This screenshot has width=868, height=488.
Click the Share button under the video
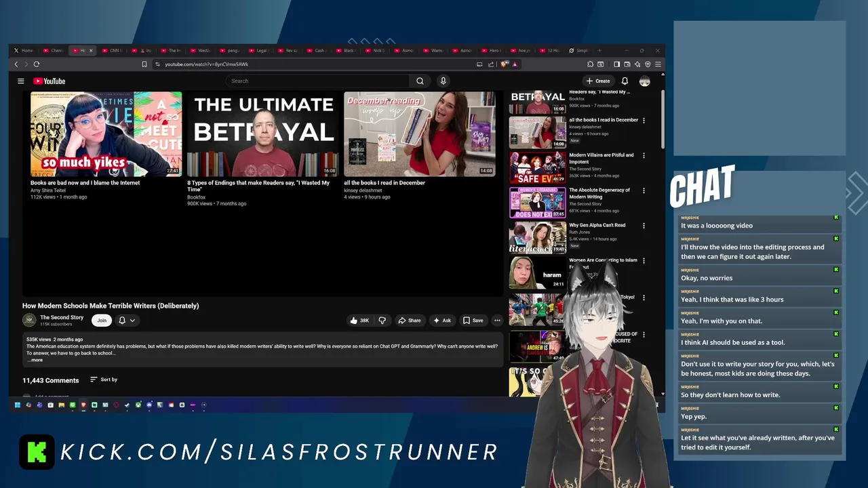click(x=409, y=321)
